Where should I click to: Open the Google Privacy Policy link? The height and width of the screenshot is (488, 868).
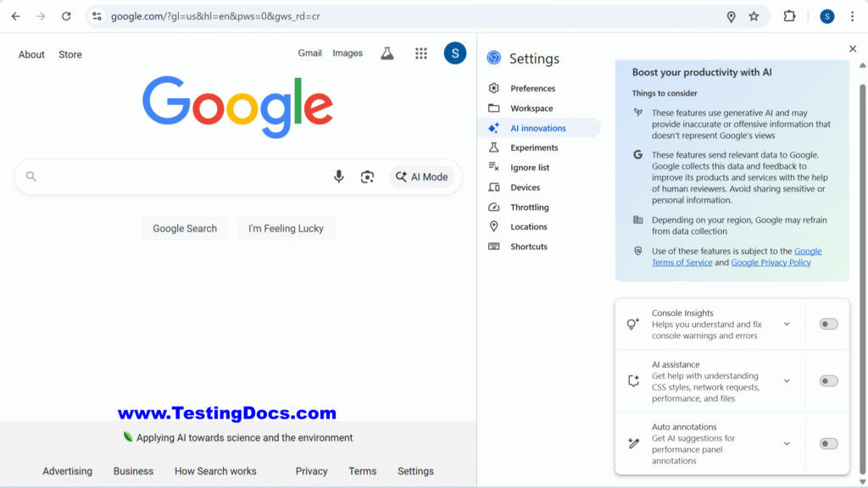tap(771, 263)
